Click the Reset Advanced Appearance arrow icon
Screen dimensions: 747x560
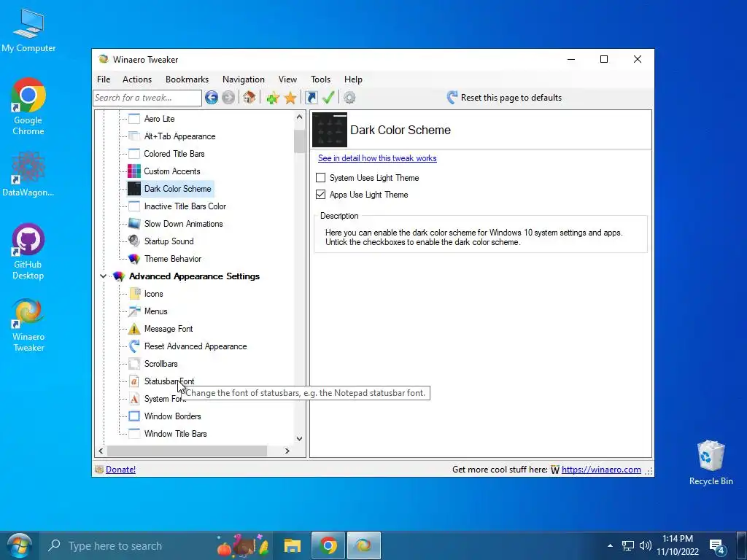coord(134,346)
